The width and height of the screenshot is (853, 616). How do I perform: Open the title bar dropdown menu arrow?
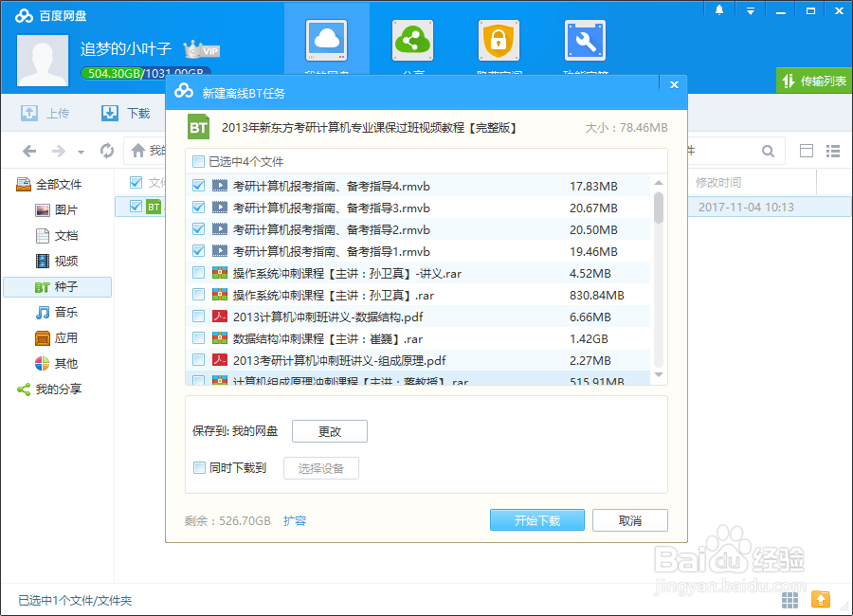[751, 10]
